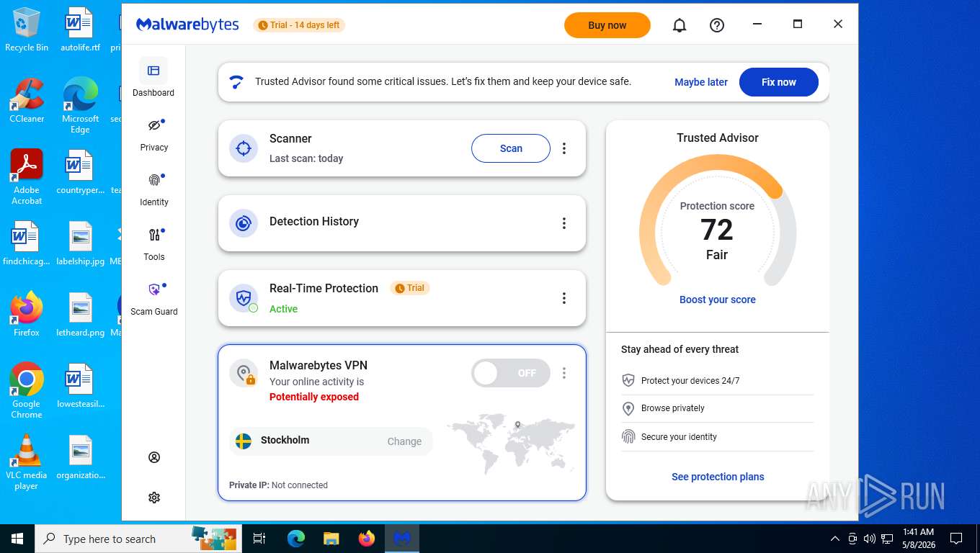980x553 pixels.
Task: Click Private IP: Not connected text
Action: point(278,485)
